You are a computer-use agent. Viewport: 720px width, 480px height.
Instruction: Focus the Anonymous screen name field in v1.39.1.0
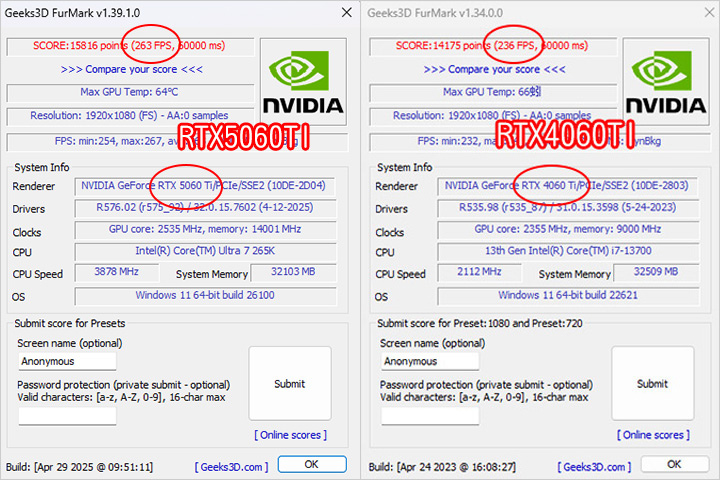tap(67, 361)
